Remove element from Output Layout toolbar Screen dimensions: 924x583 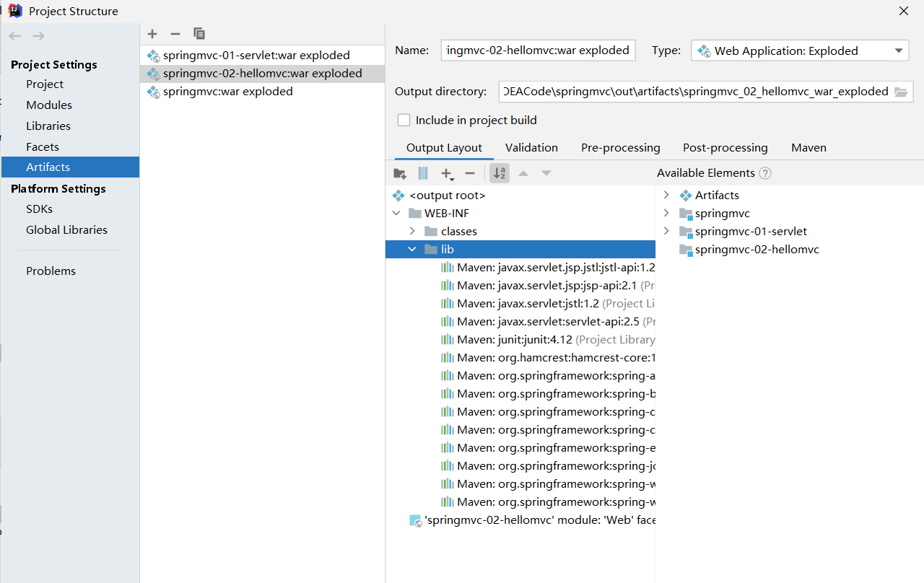coord(470,173)
